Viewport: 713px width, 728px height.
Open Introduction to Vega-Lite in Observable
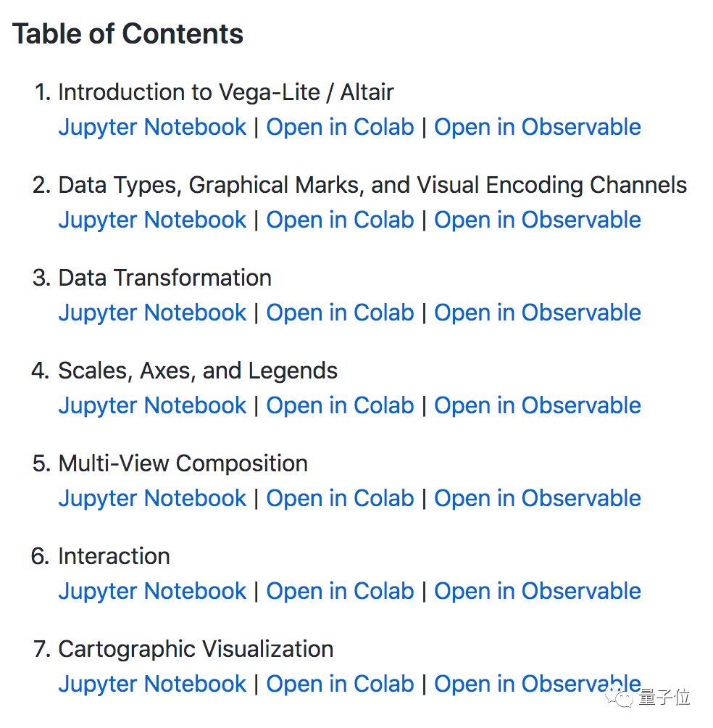pos(537,127)
